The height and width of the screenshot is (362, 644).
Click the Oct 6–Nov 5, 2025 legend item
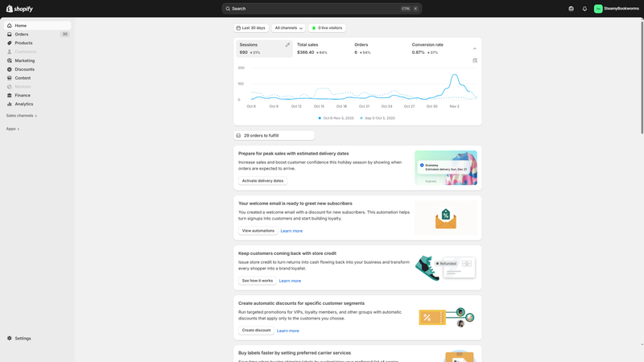(336, 118)
